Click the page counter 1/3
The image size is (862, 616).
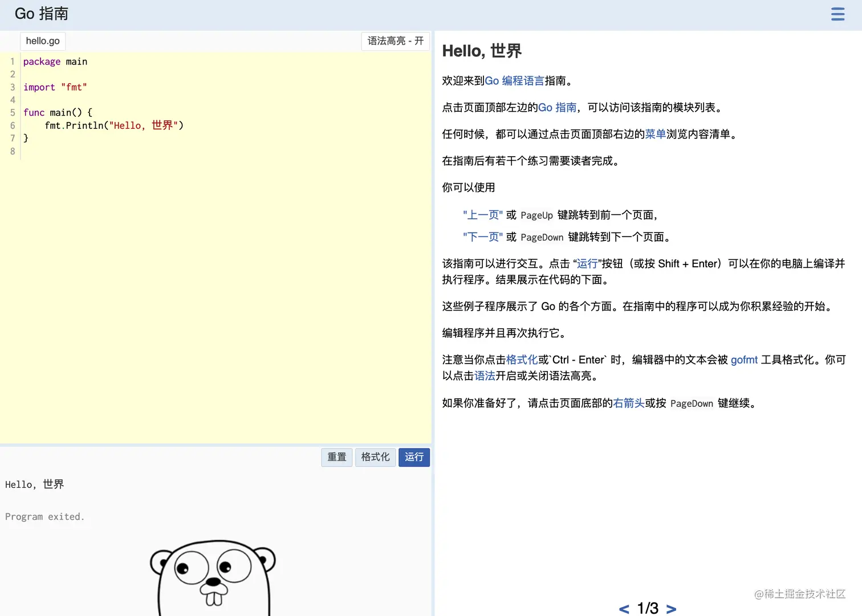click(648, 609)
